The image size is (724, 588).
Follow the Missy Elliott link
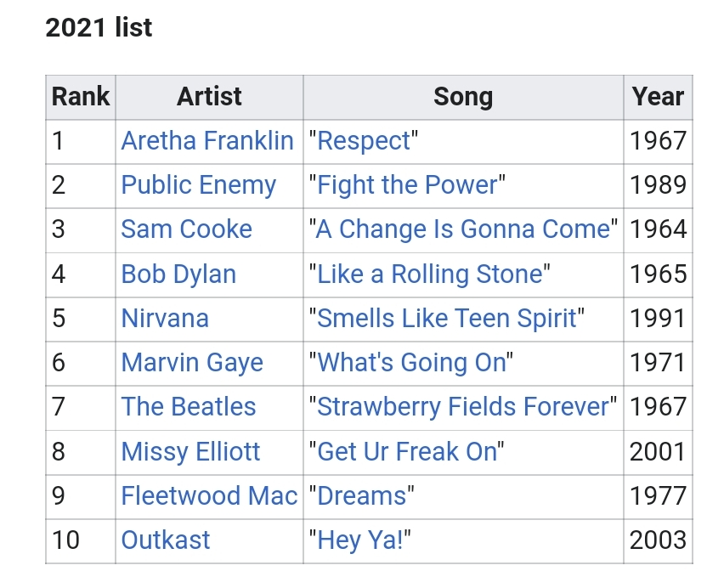coord(190,451)
